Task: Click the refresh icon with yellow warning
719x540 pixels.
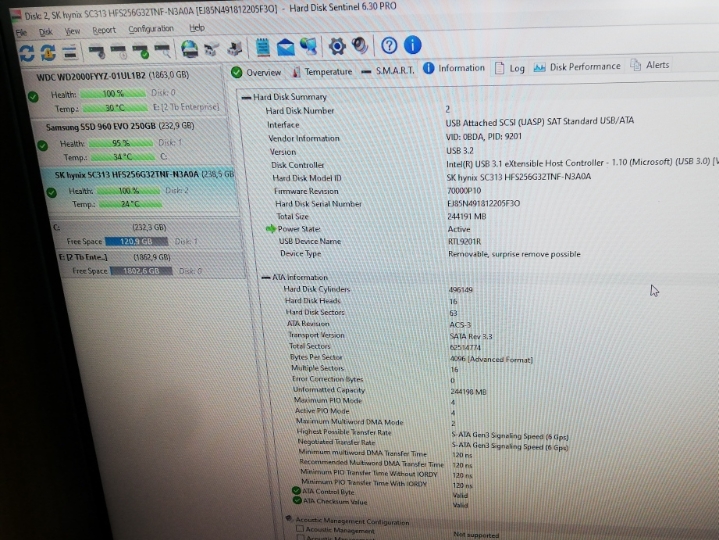Action: click(x=48, y=53)
